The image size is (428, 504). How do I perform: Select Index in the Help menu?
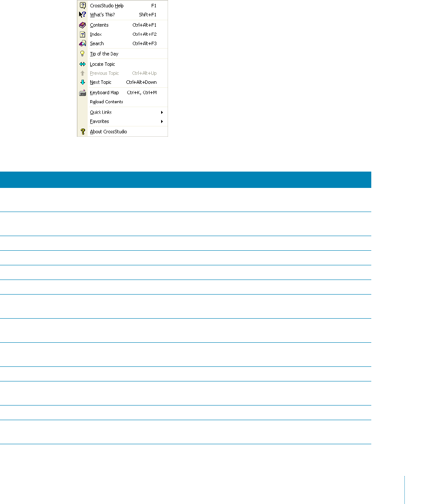[x=122, y=34]
